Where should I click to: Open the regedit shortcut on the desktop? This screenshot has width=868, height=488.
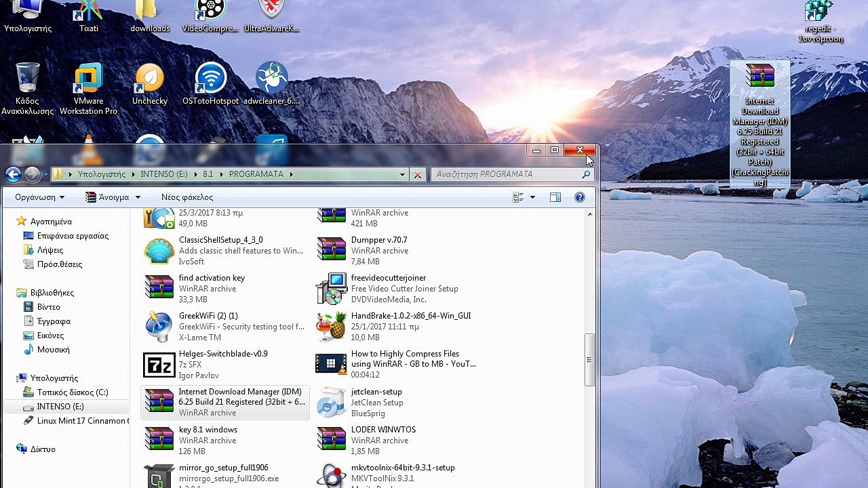(x=821, y=22)
